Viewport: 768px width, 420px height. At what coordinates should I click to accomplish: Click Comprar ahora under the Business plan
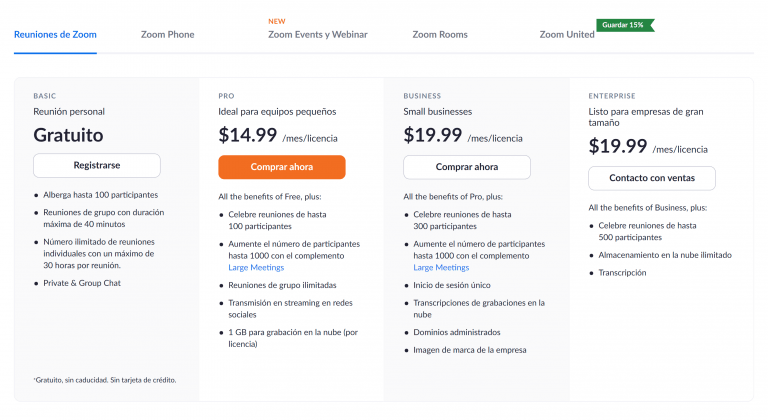coord(467,167)
